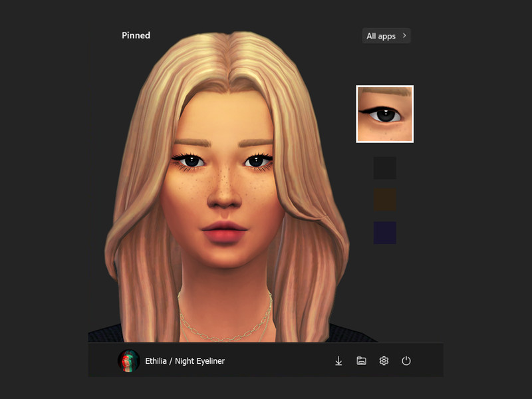Click the Power button icon

(x=406, y=360)
